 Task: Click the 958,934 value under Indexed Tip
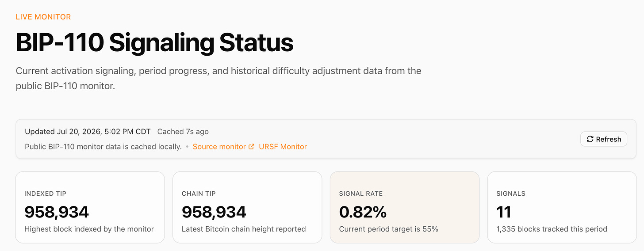pos(57,212)
